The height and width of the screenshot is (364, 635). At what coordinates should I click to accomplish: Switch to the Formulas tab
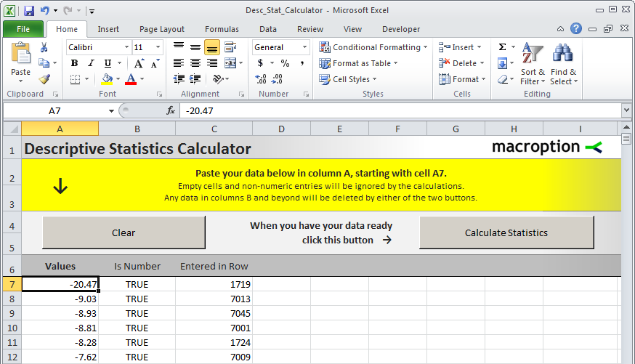click(x=222, y=29)
